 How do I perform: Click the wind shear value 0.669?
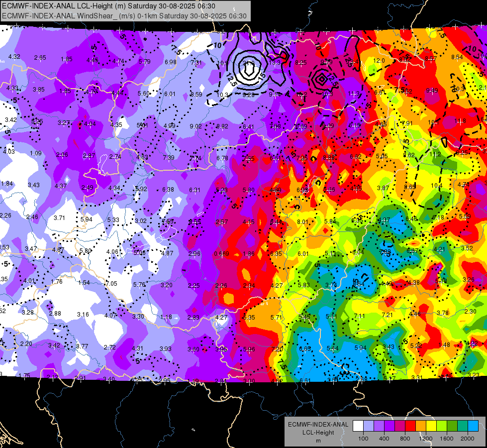[221, 254]
